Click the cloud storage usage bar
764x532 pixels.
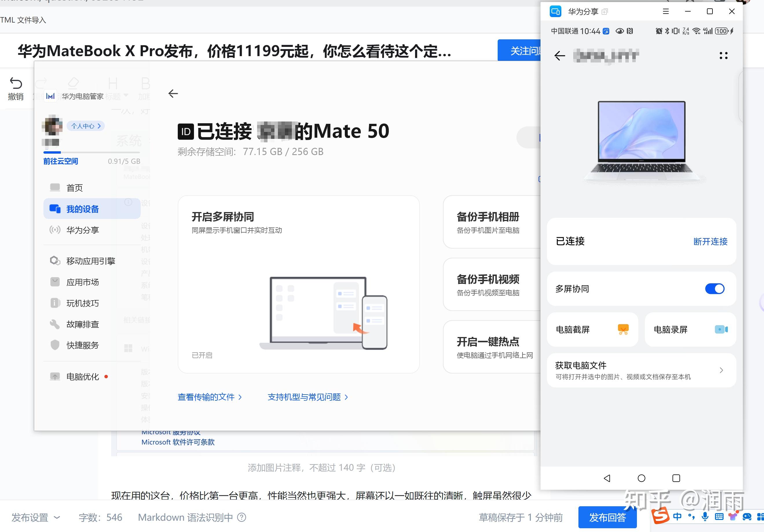92,152
